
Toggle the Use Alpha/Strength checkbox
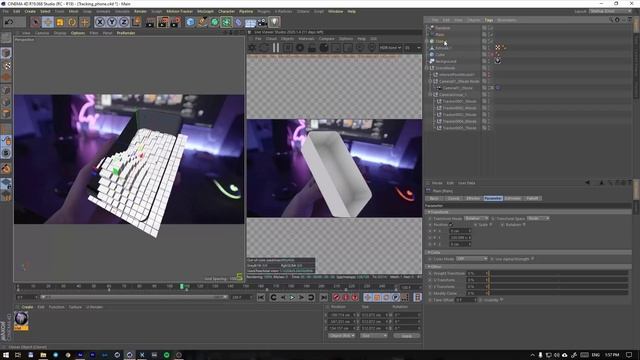[x=533, y=259]
